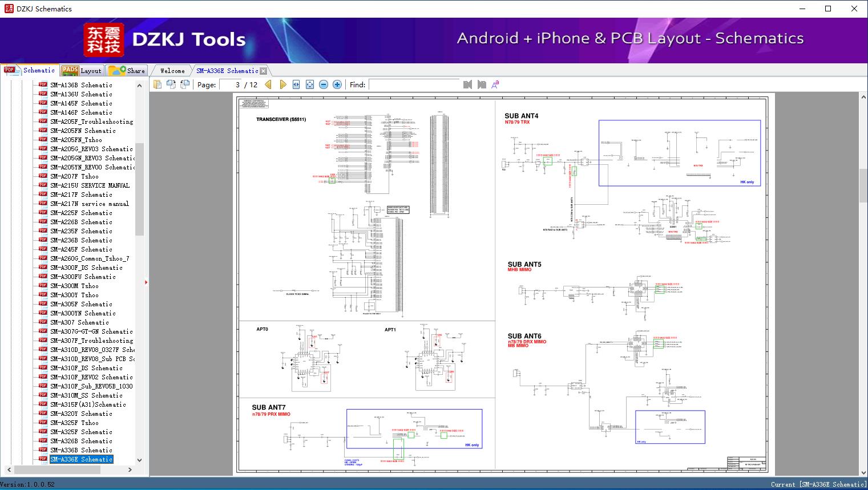Select SM-A300F_DS Schematic entry

click(x=86, y=268)
